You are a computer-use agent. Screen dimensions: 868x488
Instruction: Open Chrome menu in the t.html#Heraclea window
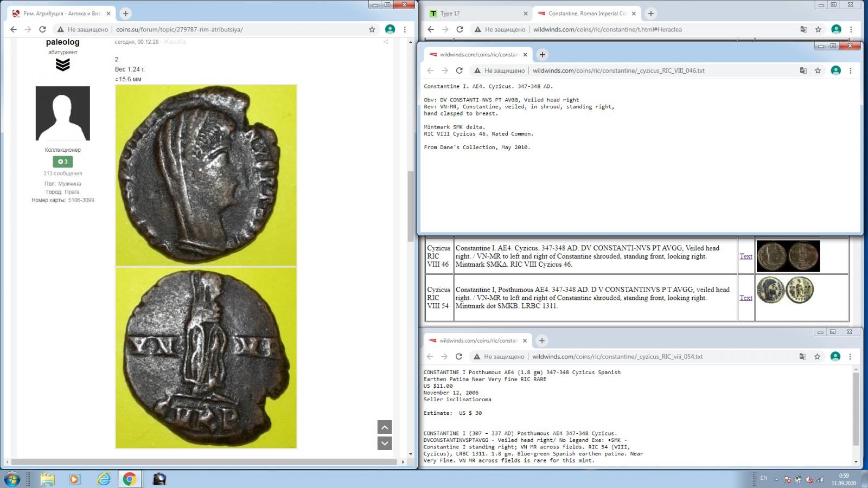tap(851, 29)
